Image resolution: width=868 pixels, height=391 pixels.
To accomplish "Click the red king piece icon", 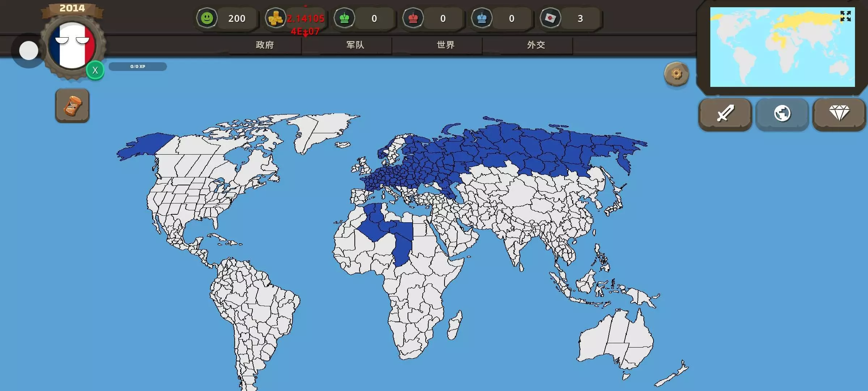I will coord(413,18).
